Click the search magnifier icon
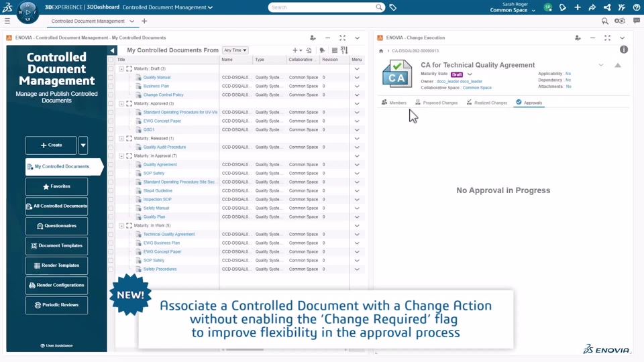The width and height of the screenshot is (644, 362). click(378, 7)
